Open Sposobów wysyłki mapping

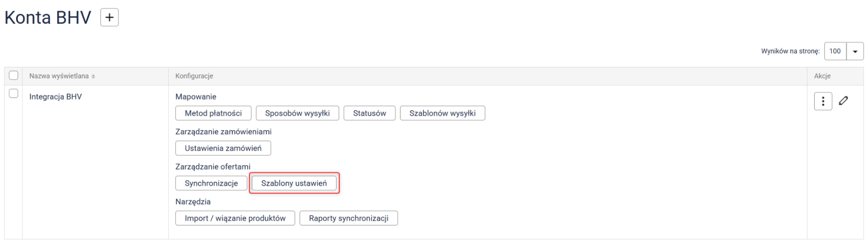click(x=297, y=113)
